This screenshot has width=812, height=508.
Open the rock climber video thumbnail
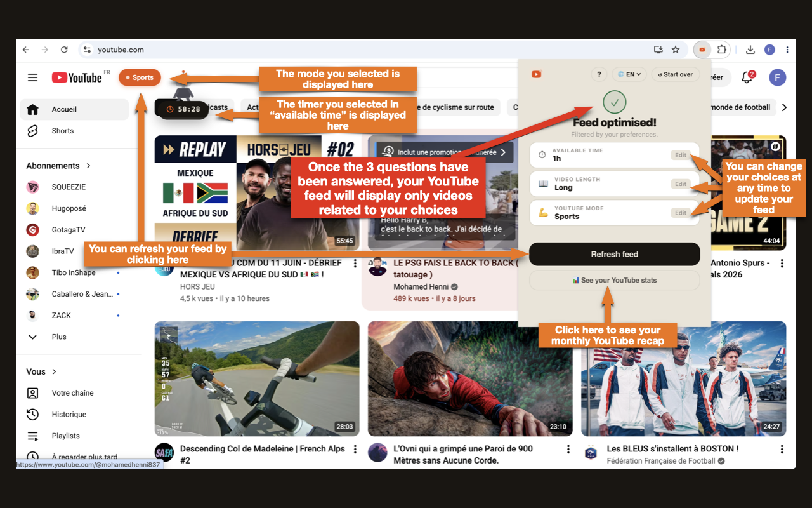click(x=470, y=378)
